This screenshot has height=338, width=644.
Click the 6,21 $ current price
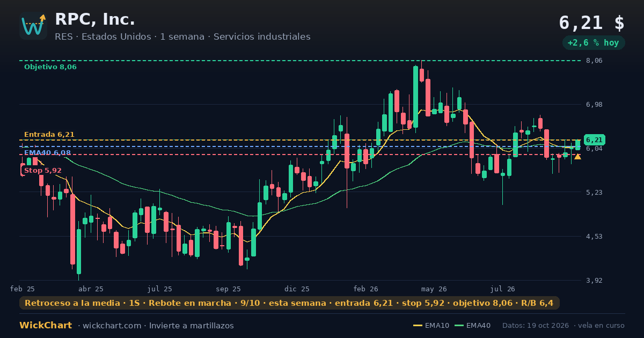pos(591,23)
